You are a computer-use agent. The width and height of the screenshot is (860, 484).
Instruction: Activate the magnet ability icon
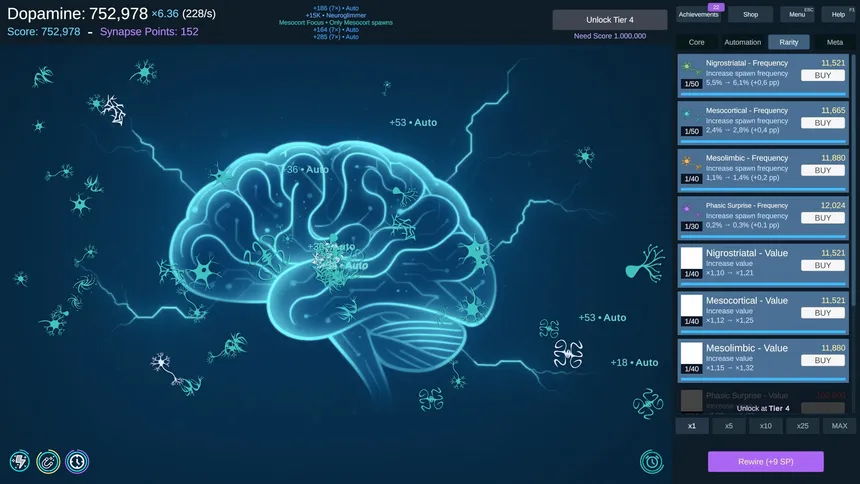click(x=48, y=461)
